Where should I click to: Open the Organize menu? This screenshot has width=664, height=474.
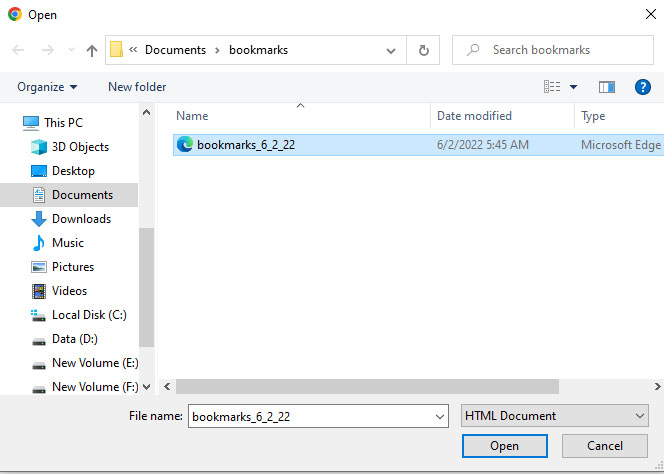[47, 87]
